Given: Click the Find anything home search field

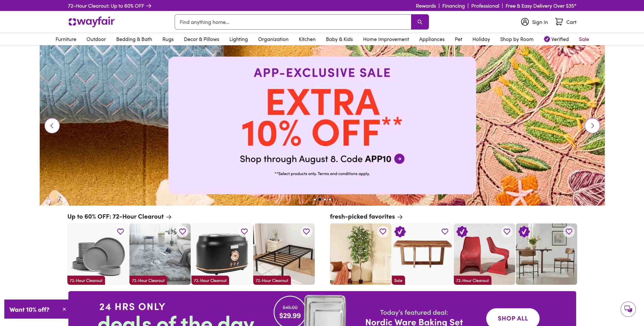Looking at the screenshot, I should 293,22.
